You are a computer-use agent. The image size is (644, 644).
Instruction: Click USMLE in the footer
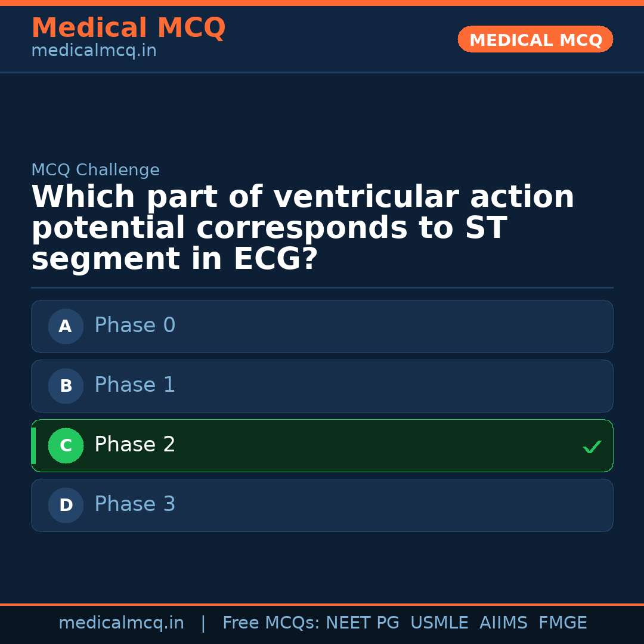tap(439, 623)
